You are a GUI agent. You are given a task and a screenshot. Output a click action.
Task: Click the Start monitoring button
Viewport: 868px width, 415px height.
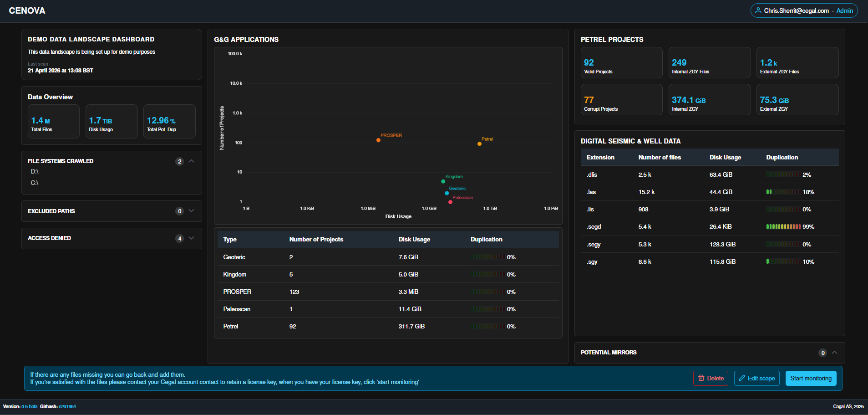[811, 378]
